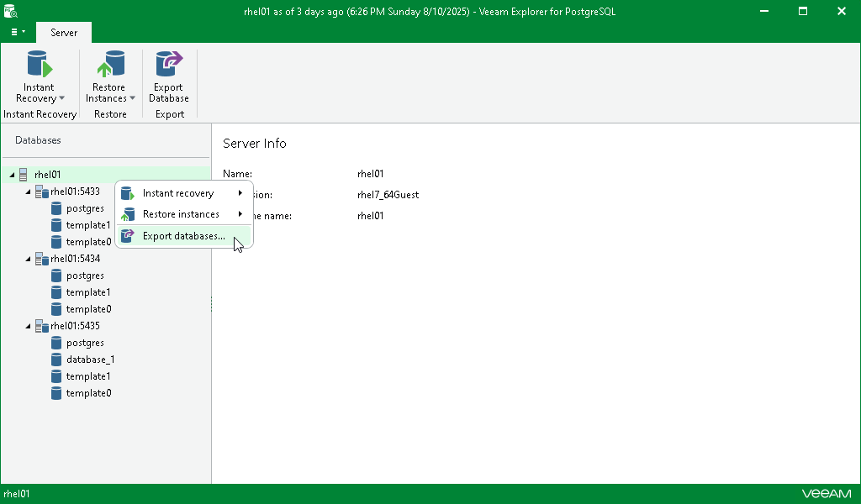Open the Instant Recovery dropdown arrow
Screen dimensions: 861x504
62,98
